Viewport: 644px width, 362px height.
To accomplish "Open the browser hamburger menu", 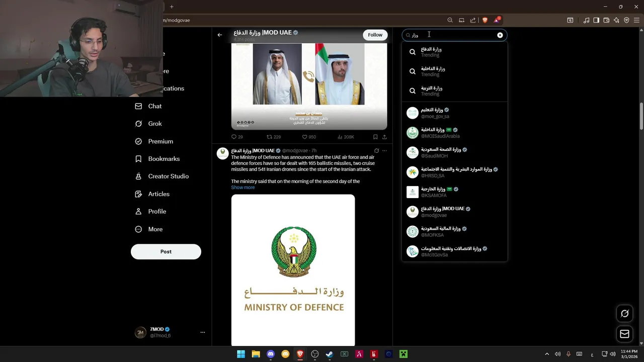I will click(x=636, y=20).
